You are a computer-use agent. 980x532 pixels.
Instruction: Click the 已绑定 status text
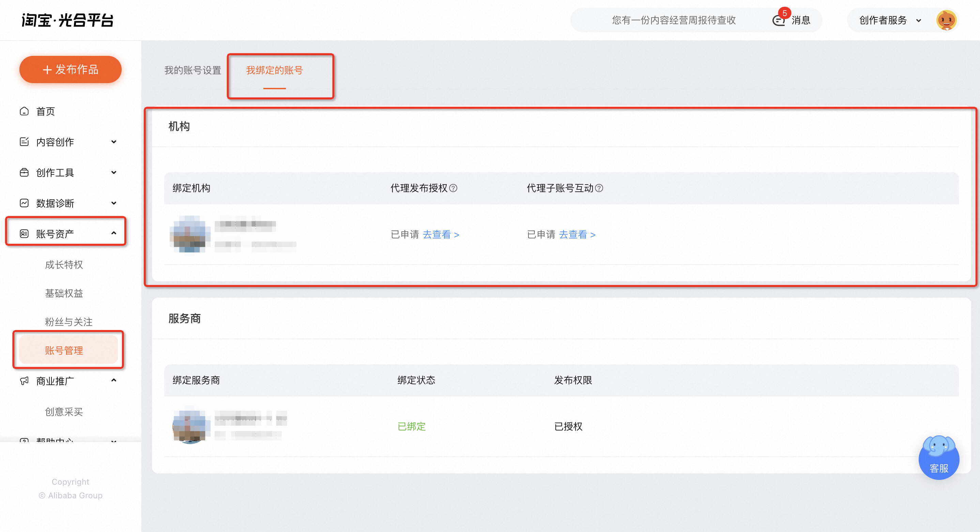pos(412,426)
